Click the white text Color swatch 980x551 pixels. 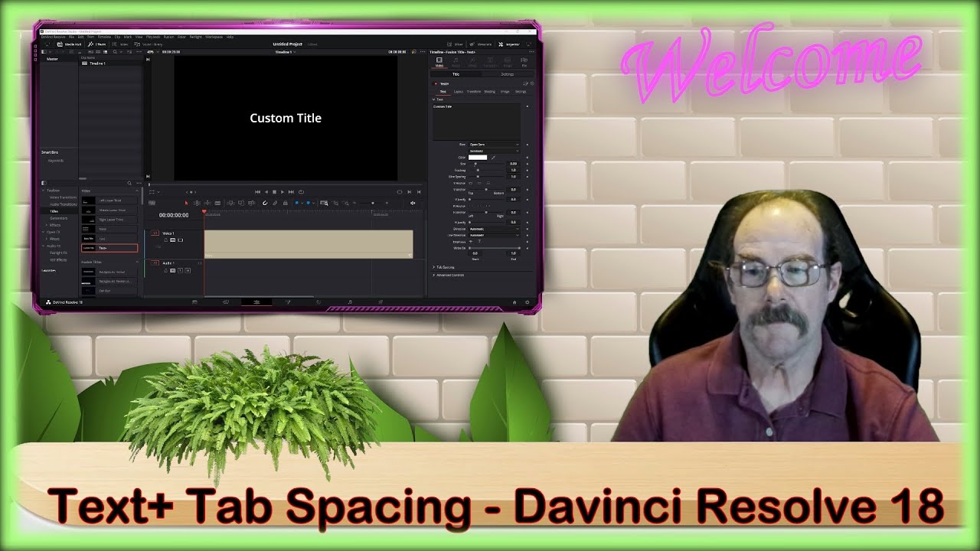click(x=478, y=158)
